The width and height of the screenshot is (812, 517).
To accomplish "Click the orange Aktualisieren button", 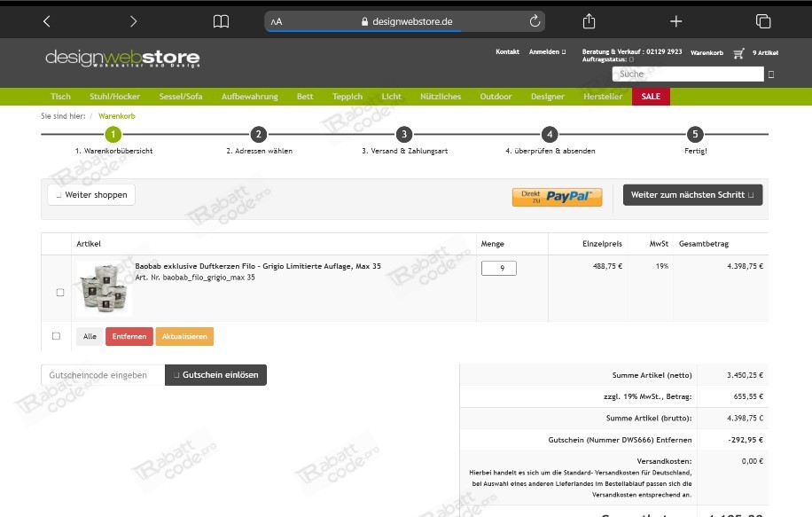I will [x=184, y=336].
